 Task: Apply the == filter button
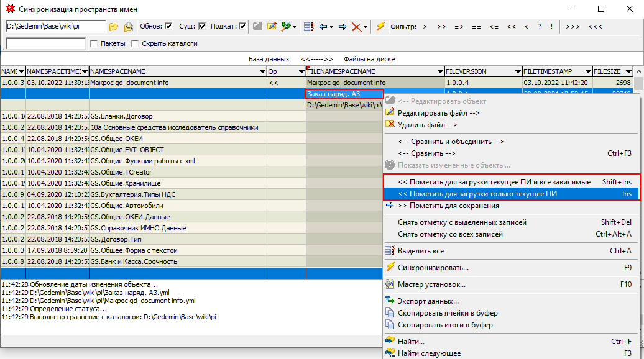pos(476,27)
